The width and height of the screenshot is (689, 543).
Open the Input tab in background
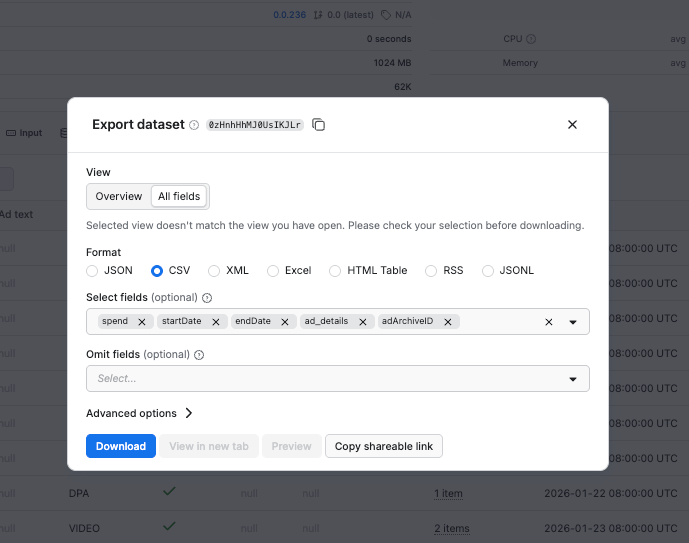click(x=24, y=133)
